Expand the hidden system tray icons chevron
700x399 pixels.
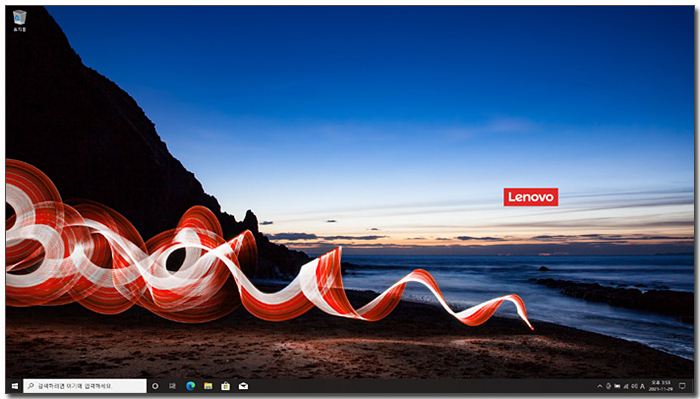600,386
